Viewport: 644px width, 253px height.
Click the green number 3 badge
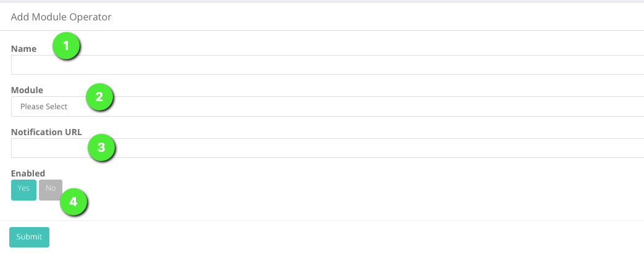tap(101, 147)
